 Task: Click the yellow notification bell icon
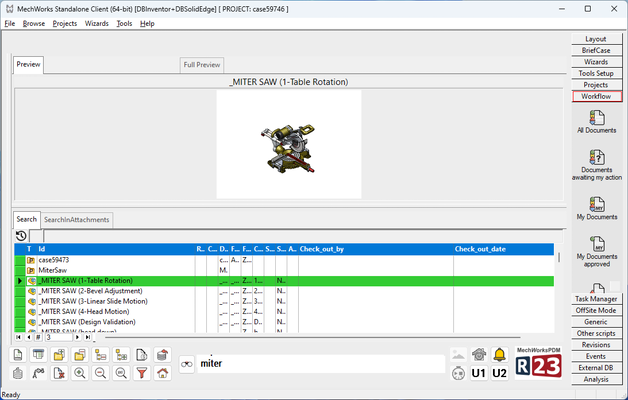coord(499,355)
